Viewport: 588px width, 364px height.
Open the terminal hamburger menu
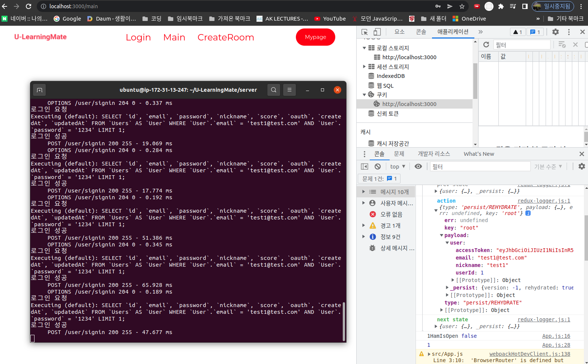point(289,90)
